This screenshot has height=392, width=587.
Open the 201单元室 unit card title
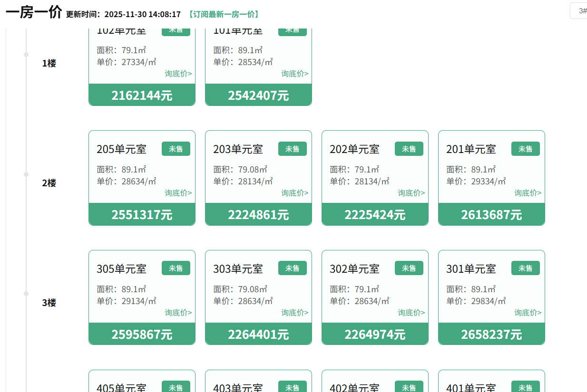[x=471, y=149]
